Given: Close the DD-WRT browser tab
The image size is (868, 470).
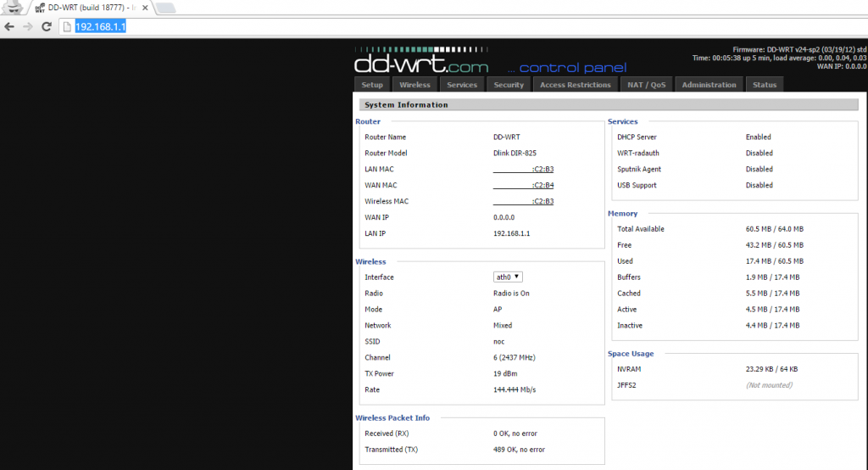Looking at the screenshot, I should [145, 8].
